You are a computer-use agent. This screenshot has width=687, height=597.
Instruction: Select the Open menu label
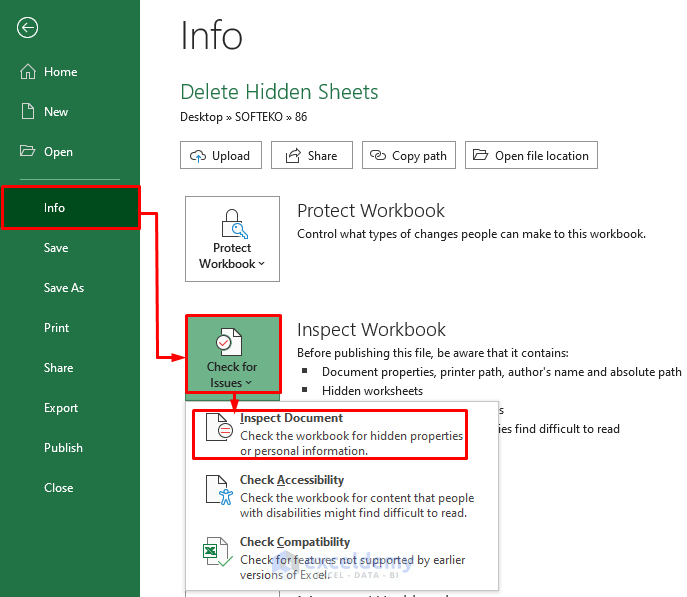58,152
